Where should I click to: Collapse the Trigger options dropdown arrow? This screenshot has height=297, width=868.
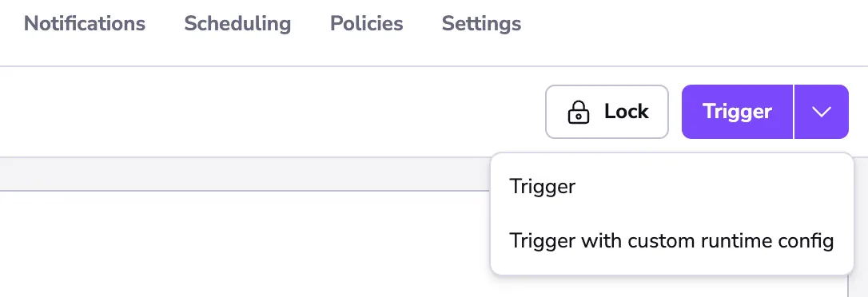tap(822, 112)
